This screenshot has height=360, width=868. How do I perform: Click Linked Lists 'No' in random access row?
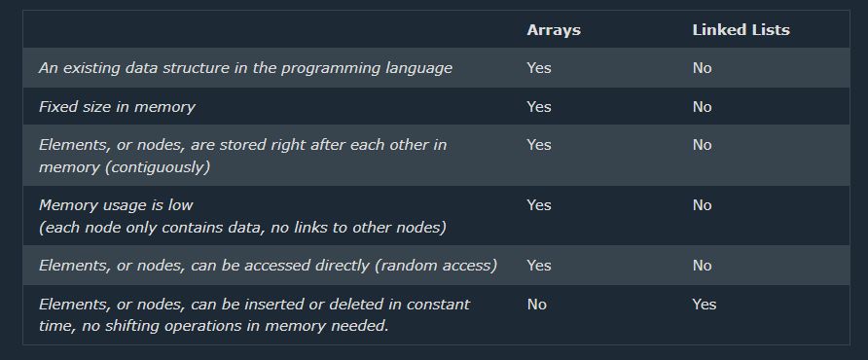point(702,266)
